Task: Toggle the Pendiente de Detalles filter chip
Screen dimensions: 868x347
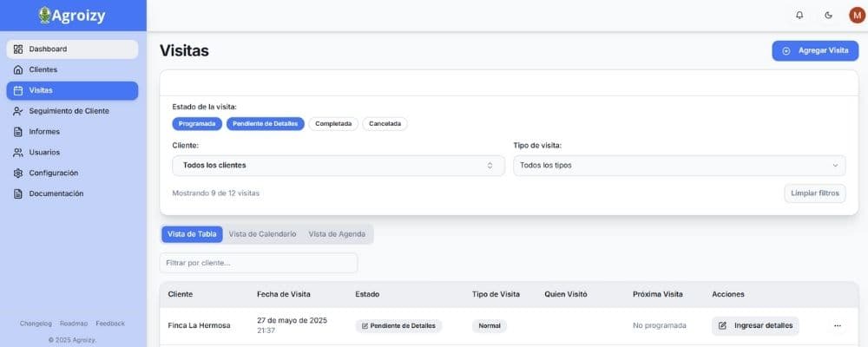Action: 266,124
